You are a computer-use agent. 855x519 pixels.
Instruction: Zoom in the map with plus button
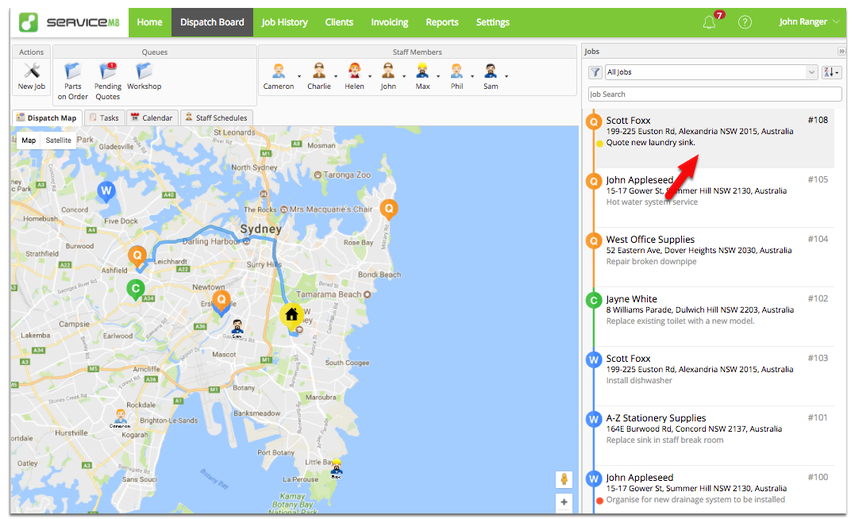[x=564, y=502]
